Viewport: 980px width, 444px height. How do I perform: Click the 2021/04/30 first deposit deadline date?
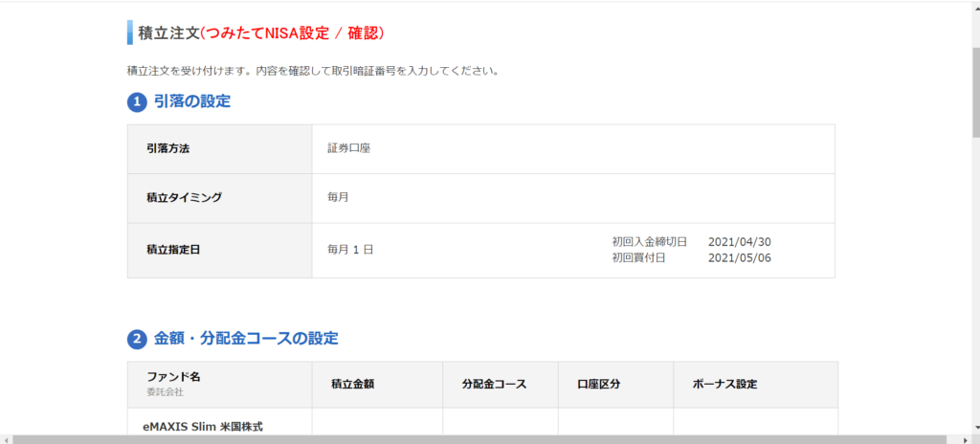pos(740,241)
